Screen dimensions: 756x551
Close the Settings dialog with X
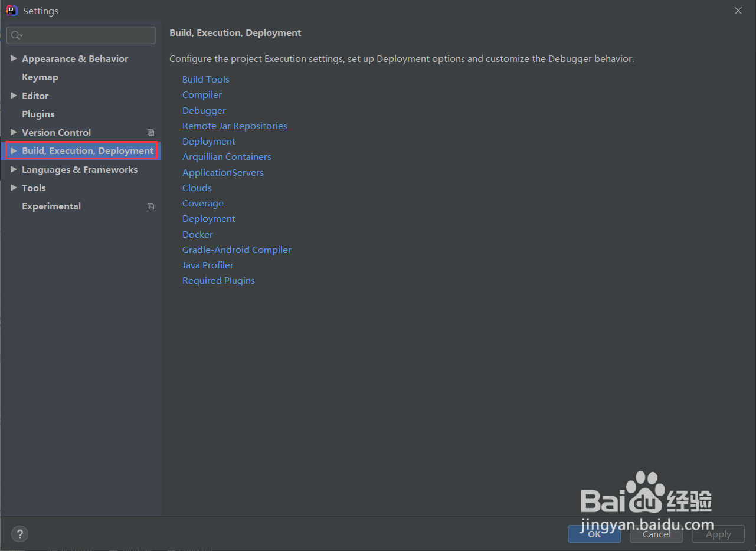tap(738, 11)
